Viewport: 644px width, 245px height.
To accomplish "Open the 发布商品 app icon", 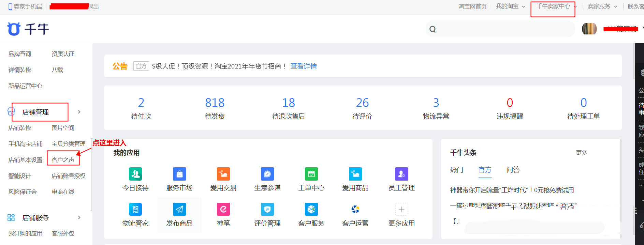I will (x=179, y=209).
